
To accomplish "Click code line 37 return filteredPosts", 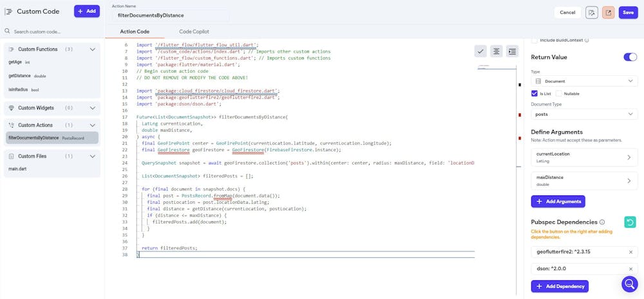I will [x=169, y=248].
